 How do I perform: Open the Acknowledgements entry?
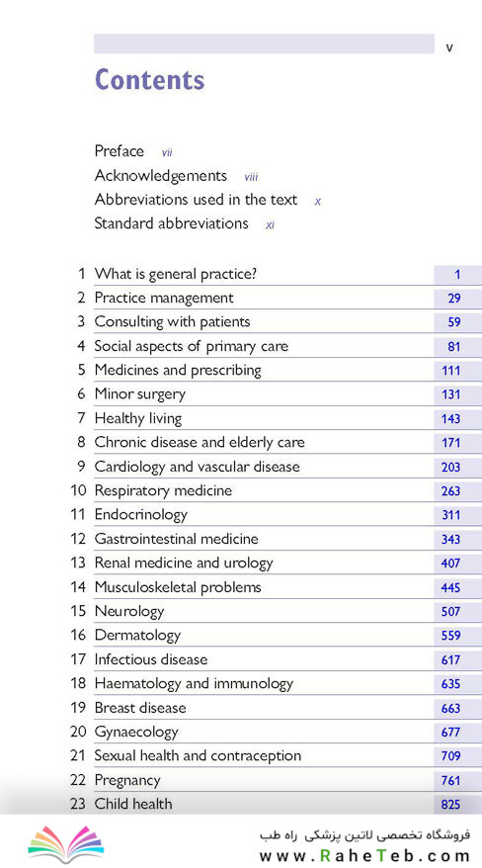click(160, 176)
